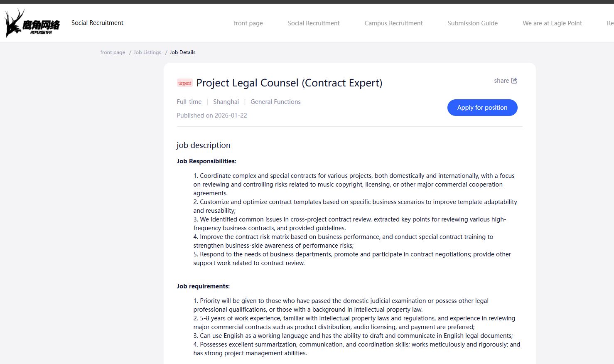The height and width of the screenshot is (364, 614).
Task: Click requirement 4 about summarization skills
Action: 357,349
